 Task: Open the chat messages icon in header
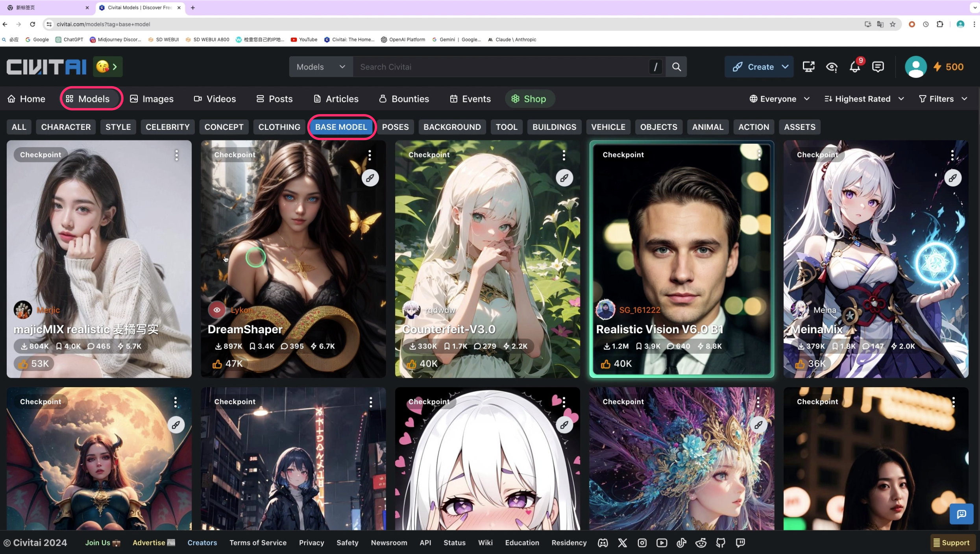[878, 67]
